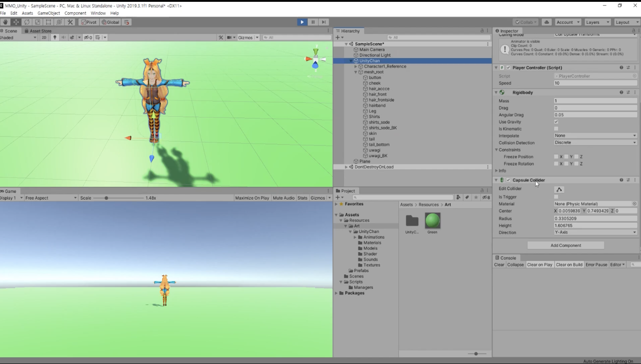The image size is (641, 364).
Task: Open the Interpolate dropdown
Action: coord(595,136)
